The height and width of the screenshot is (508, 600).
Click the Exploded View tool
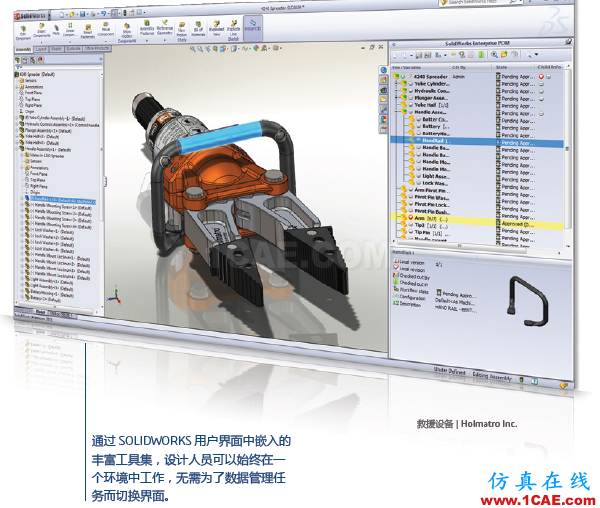coord(216,28)
